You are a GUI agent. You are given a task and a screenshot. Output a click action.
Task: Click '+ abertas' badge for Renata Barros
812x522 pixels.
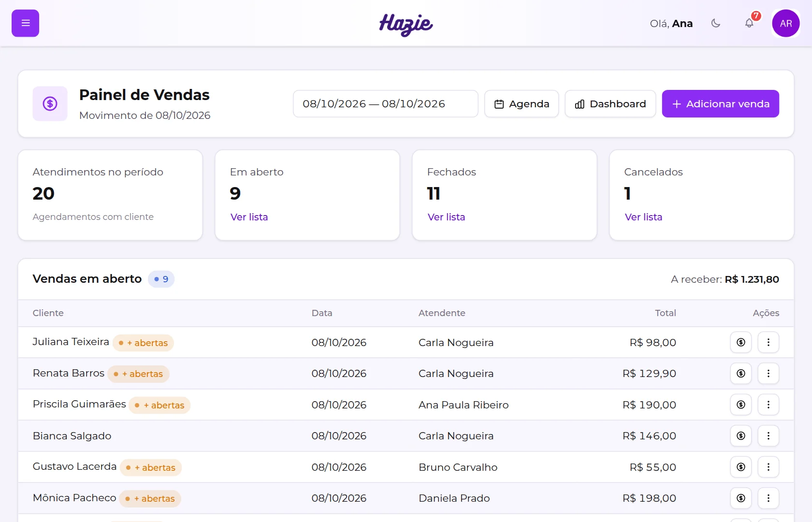click(138, 374)
